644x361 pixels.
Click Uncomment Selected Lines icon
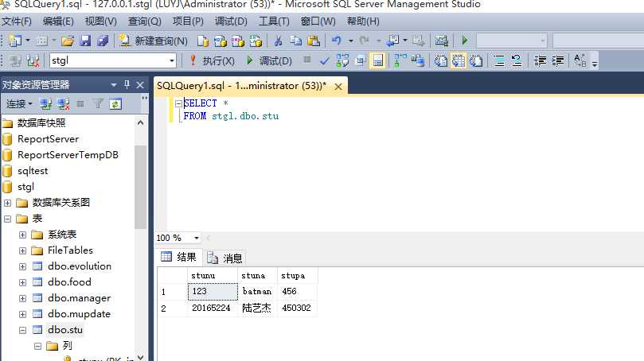click(517, 60)
